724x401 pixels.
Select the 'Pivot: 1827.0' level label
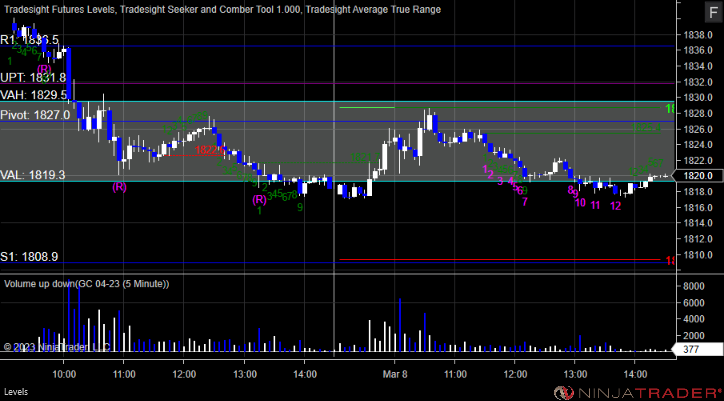pyautogui.click(x=35, y=115)
